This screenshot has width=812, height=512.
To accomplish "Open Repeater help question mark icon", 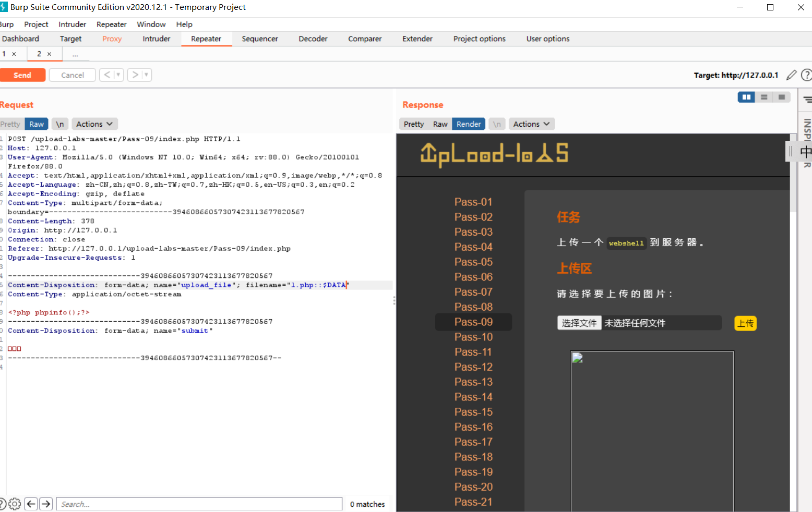I will pyautogui.click(x=806, y=75).
